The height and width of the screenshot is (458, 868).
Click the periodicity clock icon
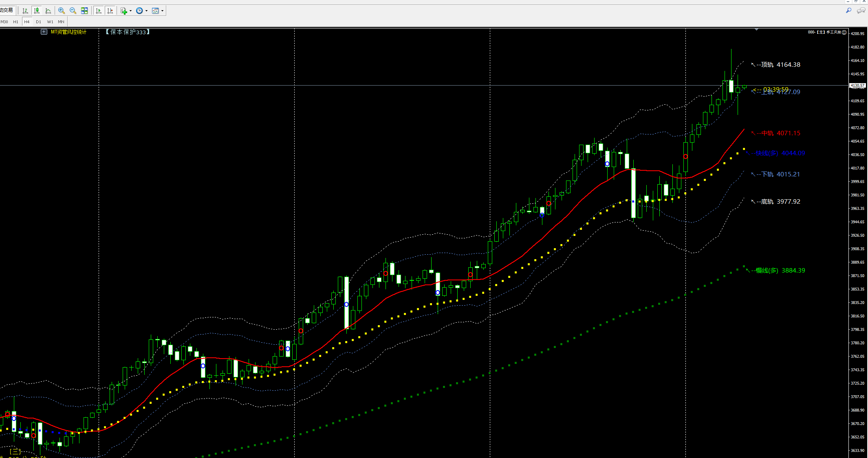click(139, 11)
